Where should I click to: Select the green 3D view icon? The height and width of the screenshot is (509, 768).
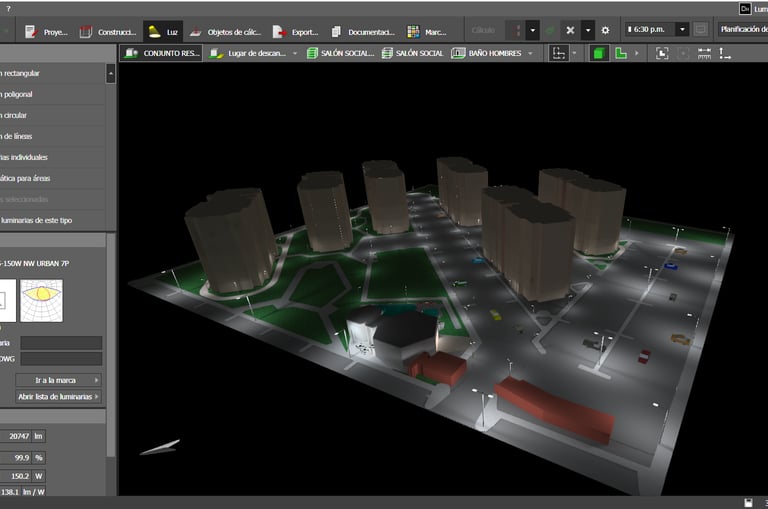[599, 53]
